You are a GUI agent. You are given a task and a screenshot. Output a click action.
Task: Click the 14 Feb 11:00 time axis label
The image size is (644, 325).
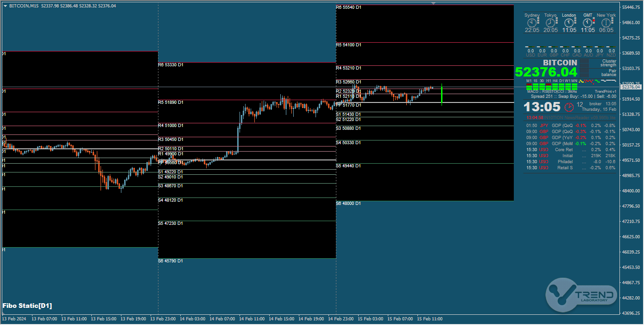click(252, 319)
